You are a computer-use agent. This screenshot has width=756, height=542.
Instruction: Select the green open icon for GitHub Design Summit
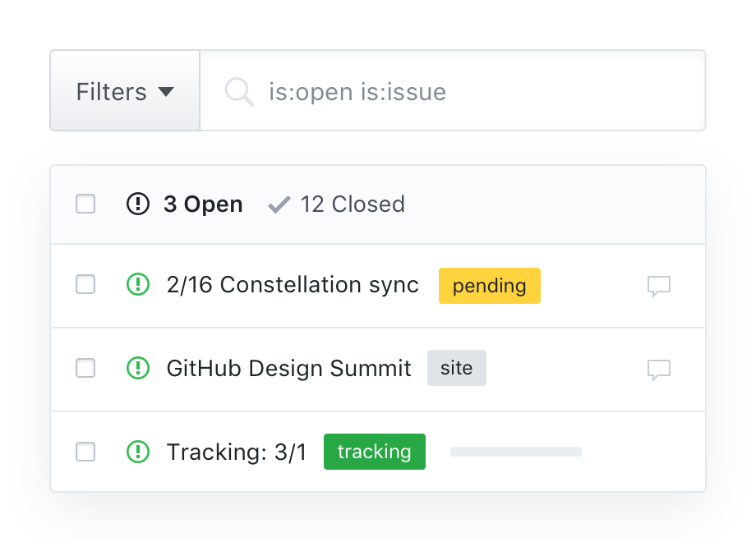point(138,368)
